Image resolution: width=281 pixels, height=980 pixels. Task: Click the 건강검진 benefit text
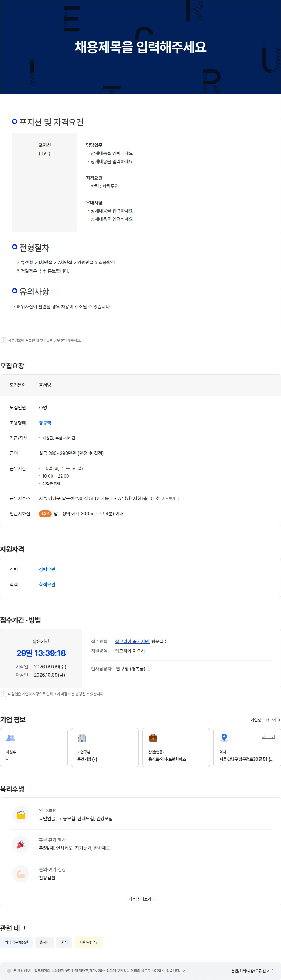[47, 878]
